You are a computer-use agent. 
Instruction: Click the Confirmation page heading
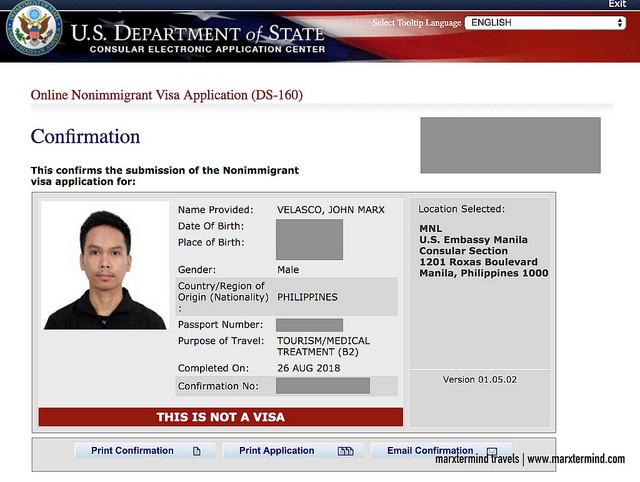coord(85,136)
